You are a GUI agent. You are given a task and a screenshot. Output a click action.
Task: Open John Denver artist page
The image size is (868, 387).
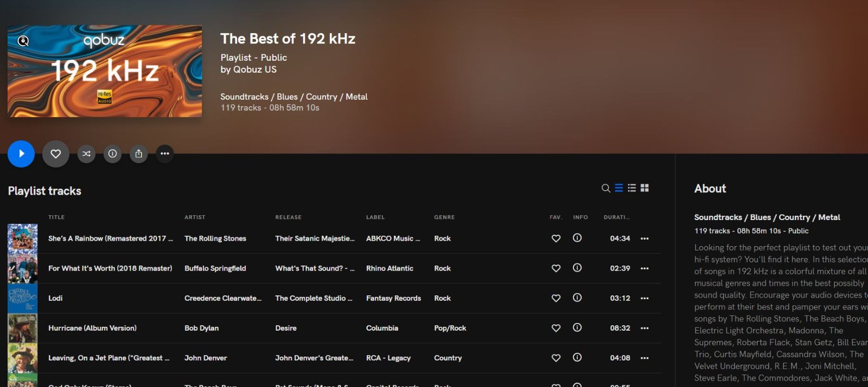(206, 358)
